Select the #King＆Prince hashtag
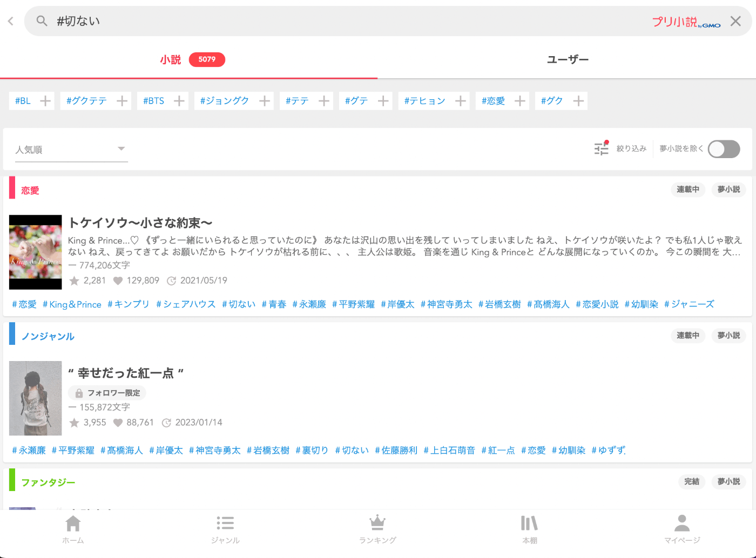 [x=72, y=304]
